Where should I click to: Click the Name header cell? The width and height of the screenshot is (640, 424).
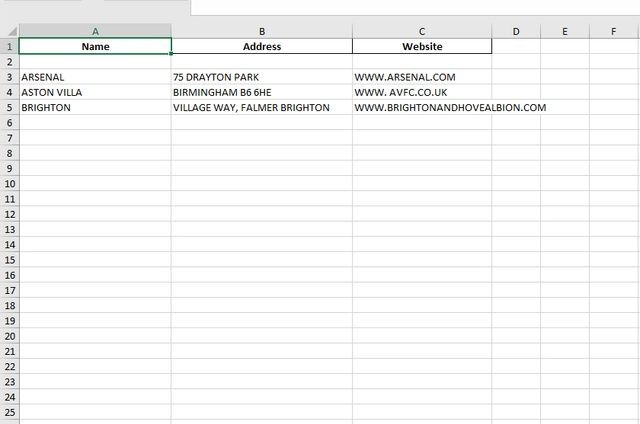click(x=95, y=46)
